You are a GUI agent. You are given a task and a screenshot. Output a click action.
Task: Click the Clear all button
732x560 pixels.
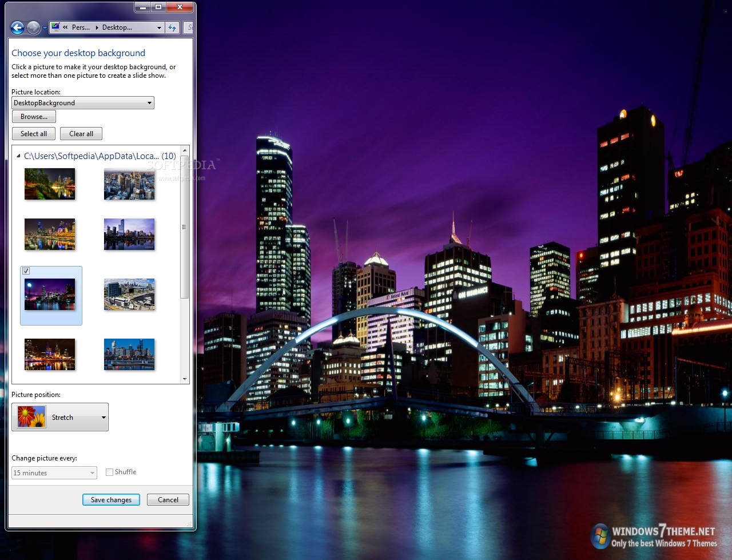tap(81, 134)
